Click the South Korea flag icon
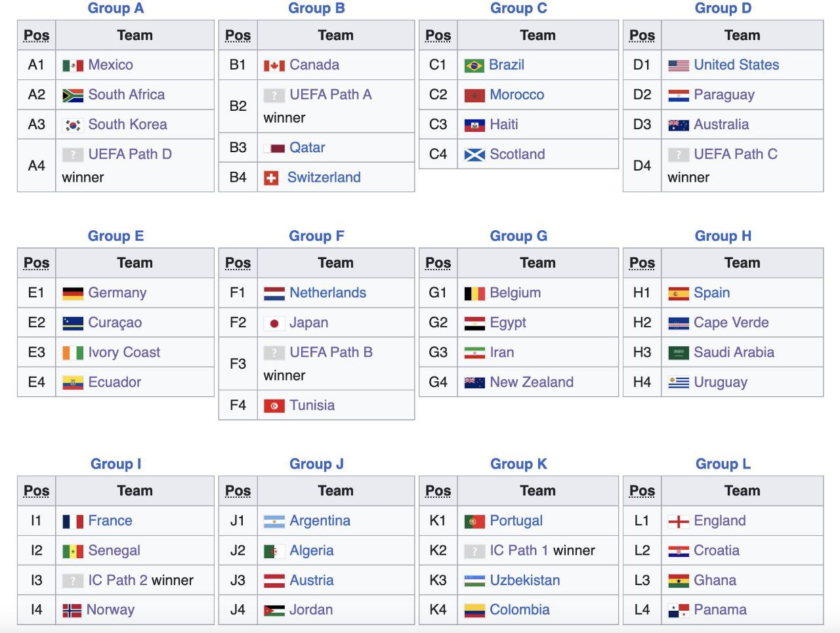This screenshot has height=633, width=840. [73, 125]
